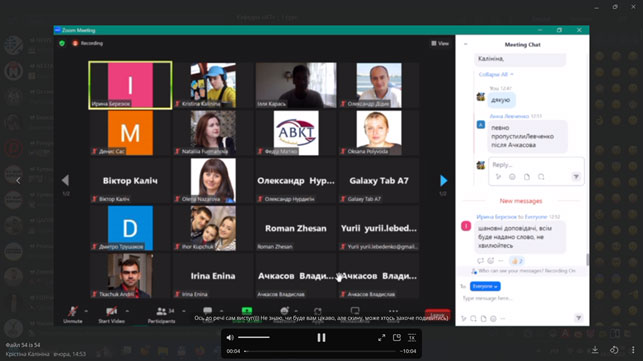Go to the next gallery page arrow
643x361 pixels.
[443, 180]
